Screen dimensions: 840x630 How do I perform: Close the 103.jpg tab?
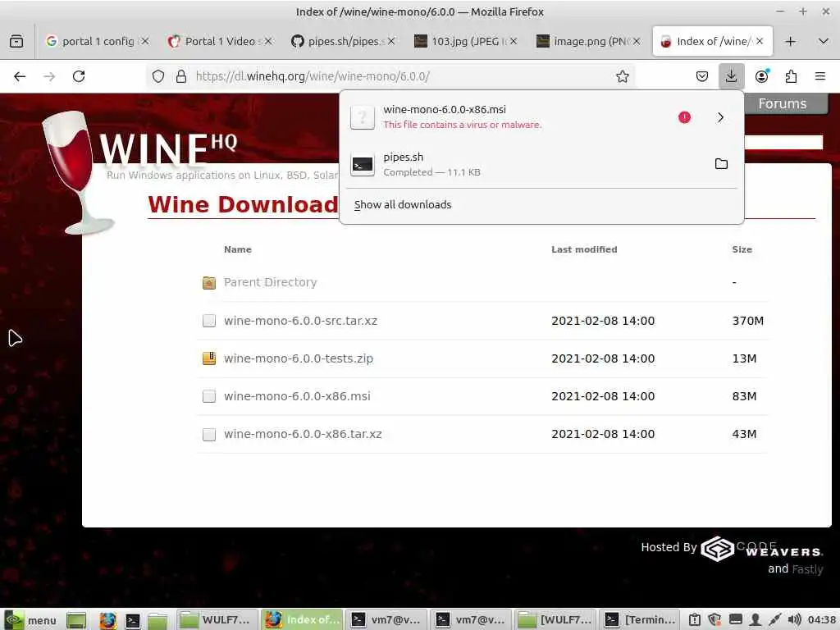tap(514, 41)
